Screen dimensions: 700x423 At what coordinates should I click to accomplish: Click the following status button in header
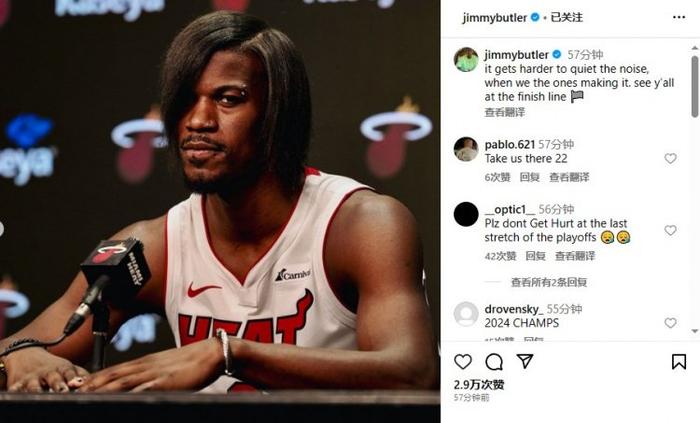tap(567, 17)
